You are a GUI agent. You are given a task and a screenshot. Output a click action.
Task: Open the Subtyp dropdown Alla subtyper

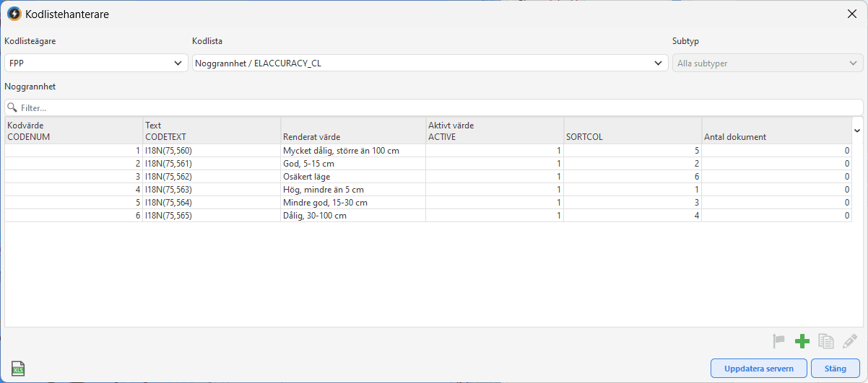point(768,63)
